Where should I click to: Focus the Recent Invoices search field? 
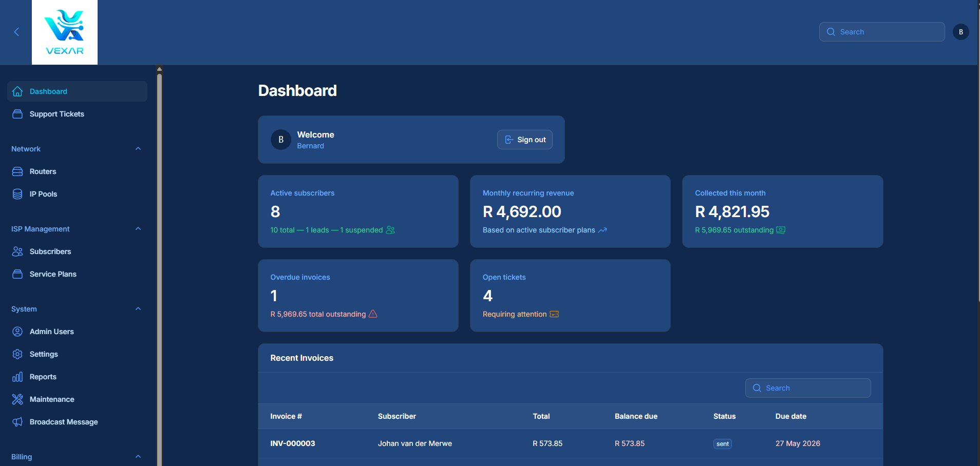808,388
